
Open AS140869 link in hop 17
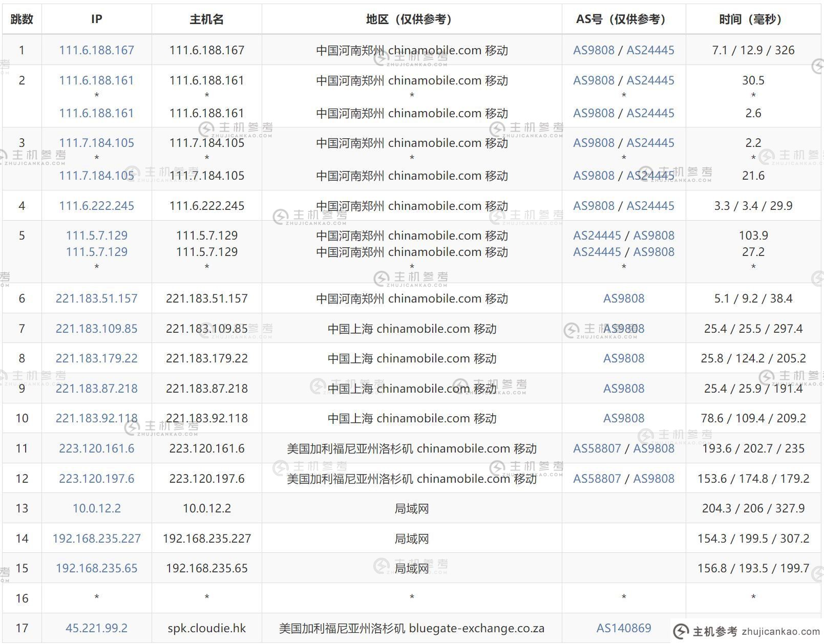click(624, 628)
